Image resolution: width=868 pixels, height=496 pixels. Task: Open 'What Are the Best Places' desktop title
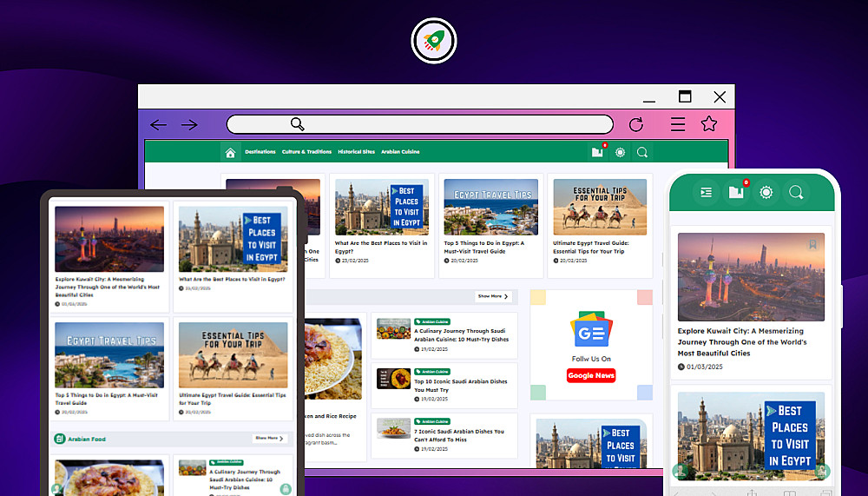point(381,248)
